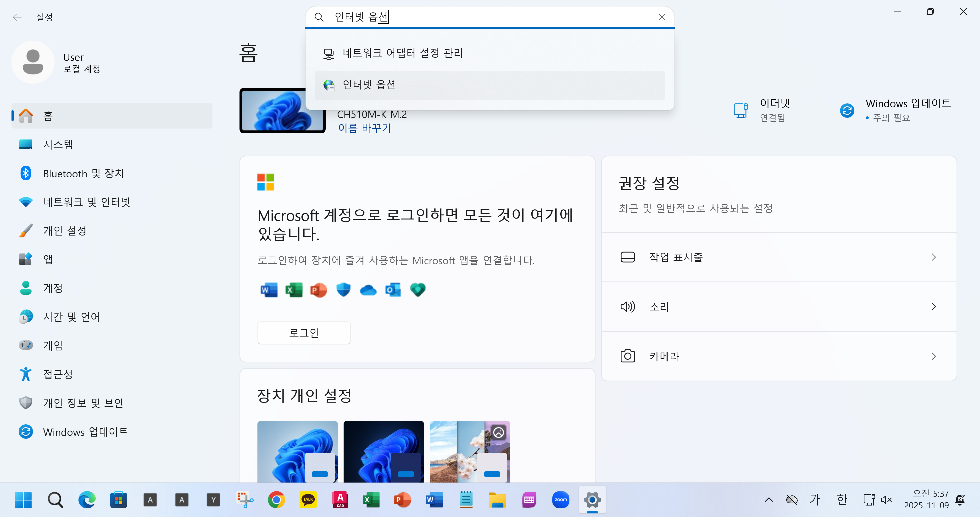Image resolution: width=980 pixels, height=517 pixels.
Task: Expand the 카메라 setting chevron
Action: (933, 356)
